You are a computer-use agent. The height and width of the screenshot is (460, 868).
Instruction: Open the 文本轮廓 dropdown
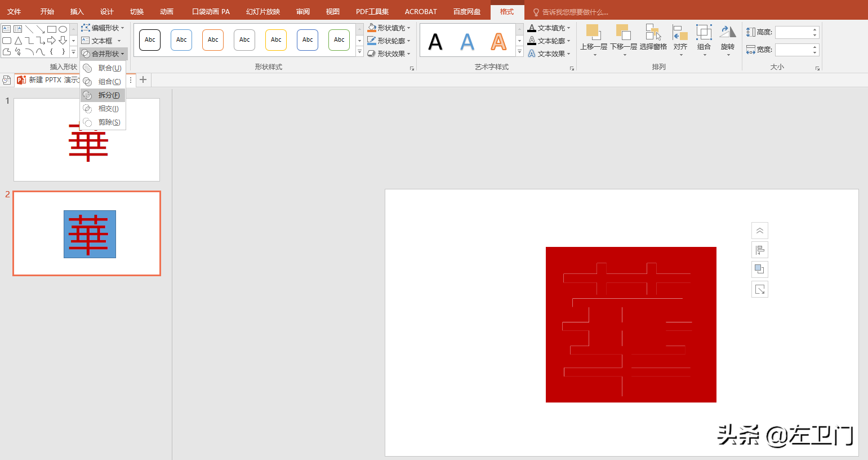(x=549, y=41)
